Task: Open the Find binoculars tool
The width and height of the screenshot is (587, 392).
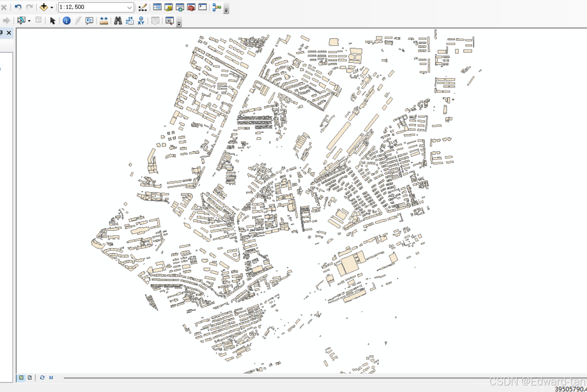Action: click(x=118, y=21)
